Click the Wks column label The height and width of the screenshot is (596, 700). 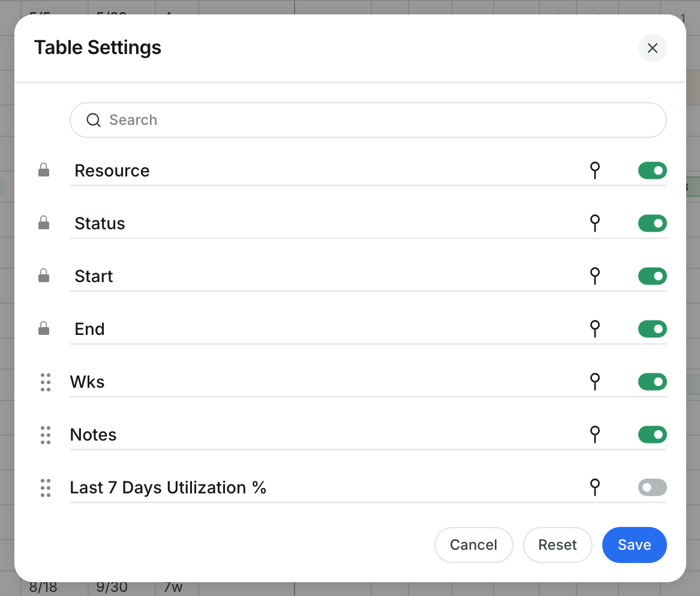coord(87,382)
